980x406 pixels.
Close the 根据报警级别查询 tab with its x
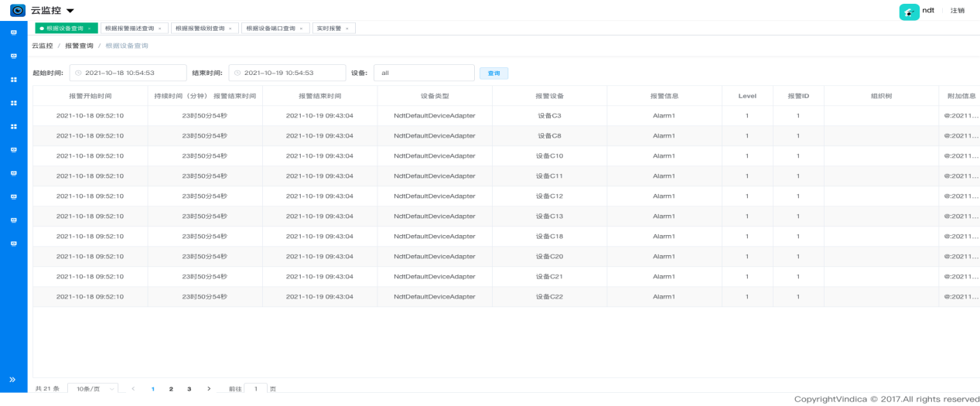coord(230,29)
